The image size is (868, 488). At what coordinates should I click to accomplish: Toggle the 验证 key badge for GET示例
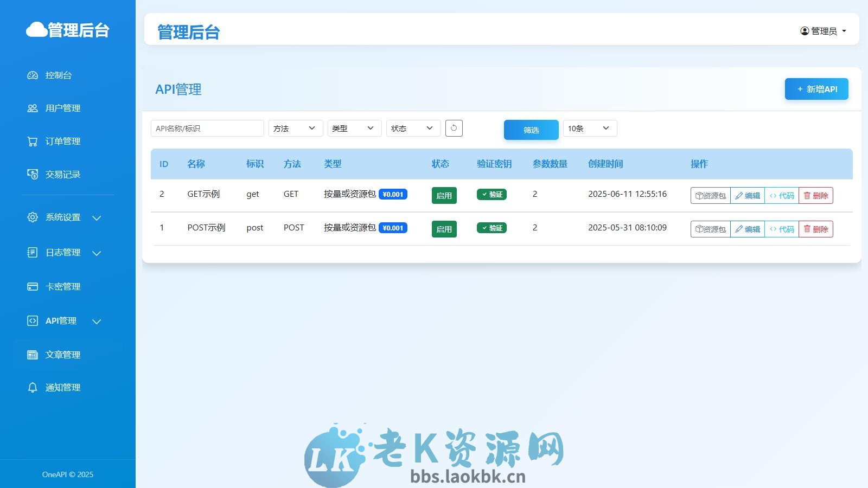[x=491, y=194]
